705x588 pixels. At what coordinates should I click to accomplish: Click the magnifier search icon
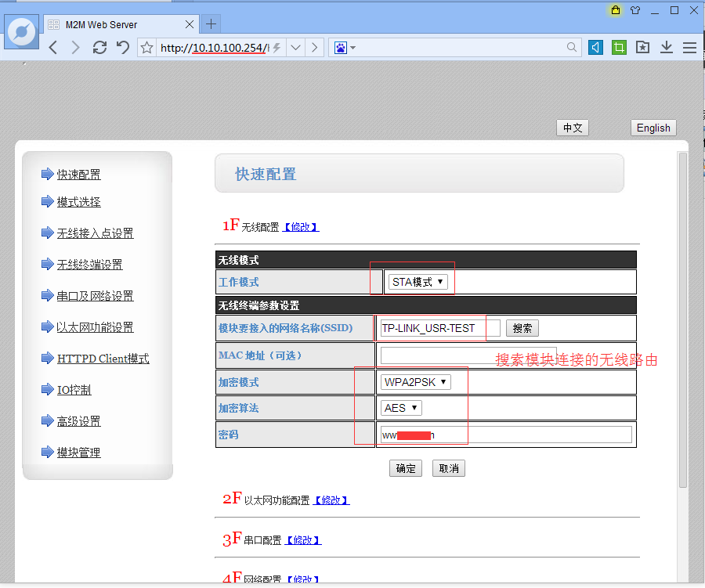click(x=573, y=48)
